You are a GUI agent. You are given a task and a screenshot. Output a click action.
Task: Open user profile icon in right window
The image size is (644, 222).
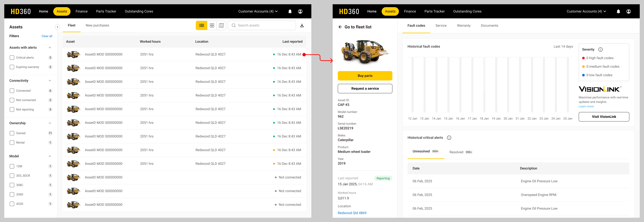tap(629, 11)
